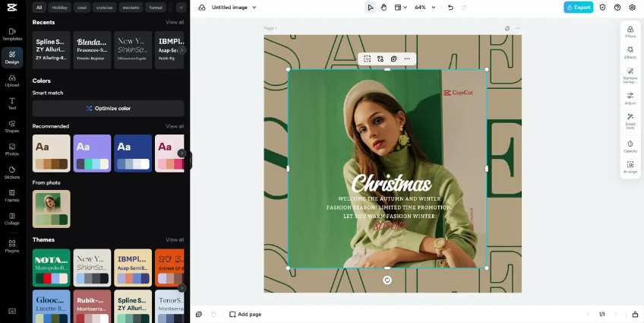644x323 pixels.
Task: Click the shield icon next to Export
Action: tap(602, 8)
